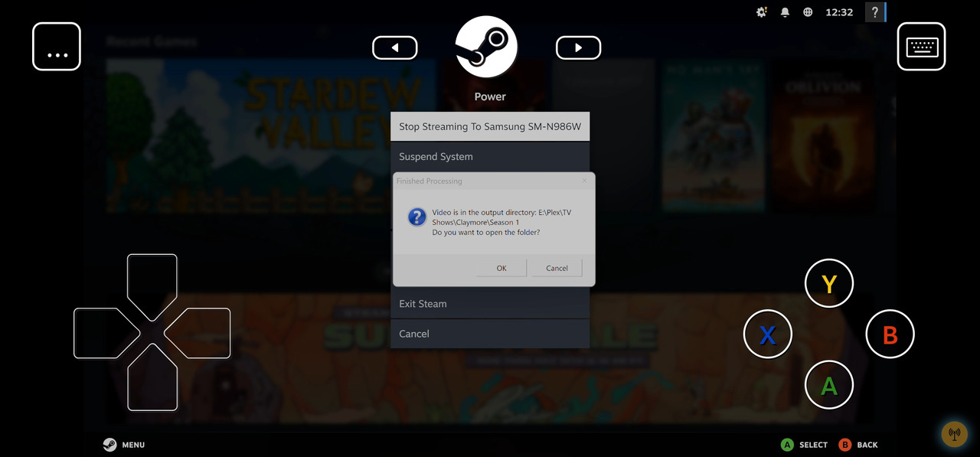
Task: Select Stop Streaming To Samsung SM-N986W
Action: click(490, 126)
